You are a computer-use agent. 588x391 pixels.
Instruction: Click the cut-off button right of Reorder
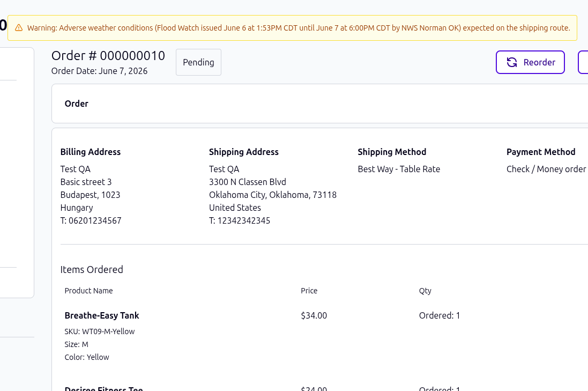pos(583,62)
